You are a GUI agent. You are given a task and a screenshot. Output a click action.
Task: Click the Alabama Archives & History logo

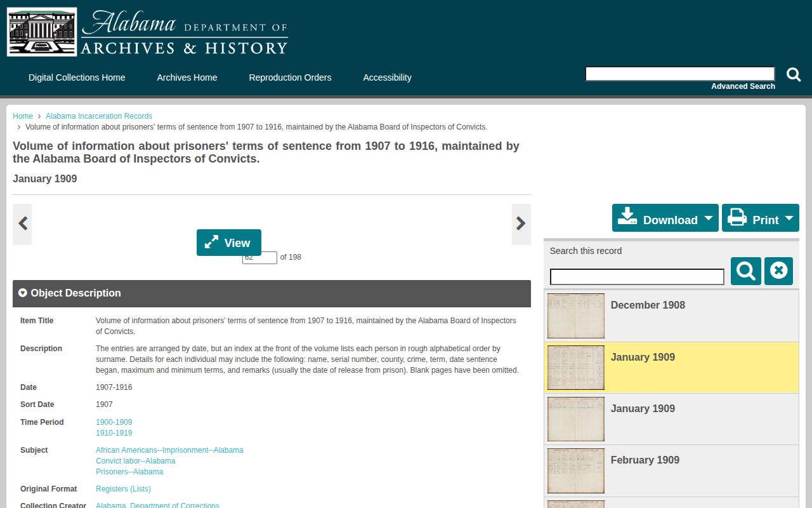click(147, 32)
